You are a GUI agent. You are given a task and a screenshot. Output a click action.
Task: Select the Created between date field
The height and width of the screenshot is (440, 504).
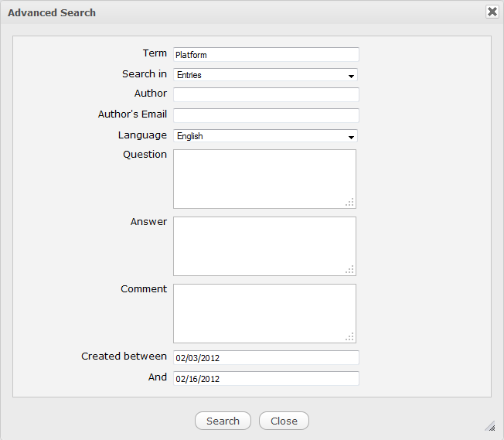pos(266,358)
